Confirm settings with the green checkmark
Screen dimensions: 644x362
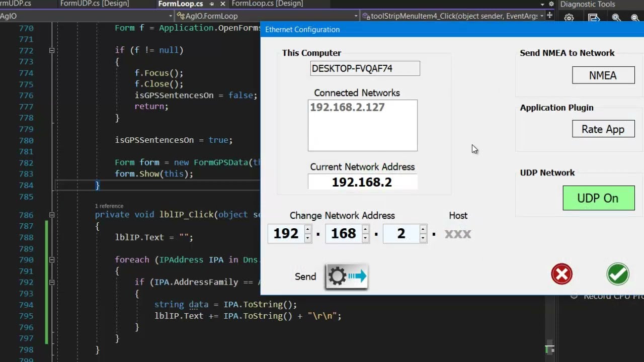618,274
